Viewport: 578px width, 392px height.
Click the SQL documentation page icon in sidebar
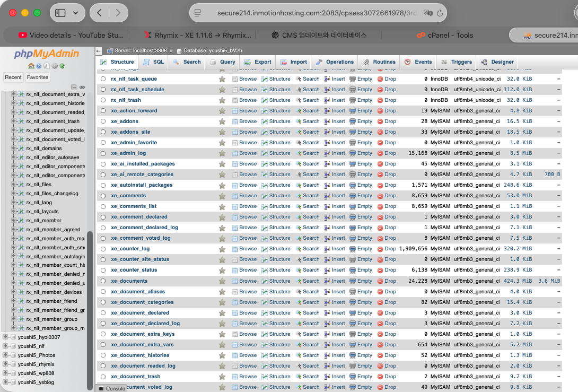(46, 66)
